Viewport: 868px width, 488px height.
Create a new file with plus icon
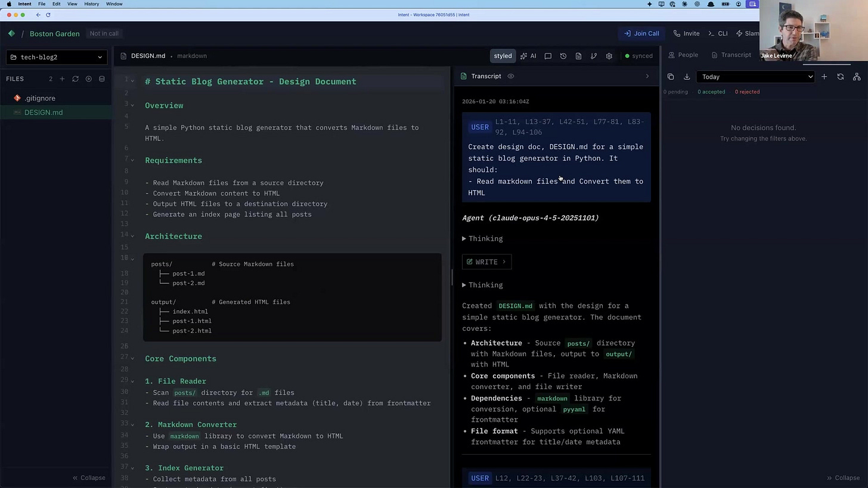pyautogui.click(x=62, y=78)
